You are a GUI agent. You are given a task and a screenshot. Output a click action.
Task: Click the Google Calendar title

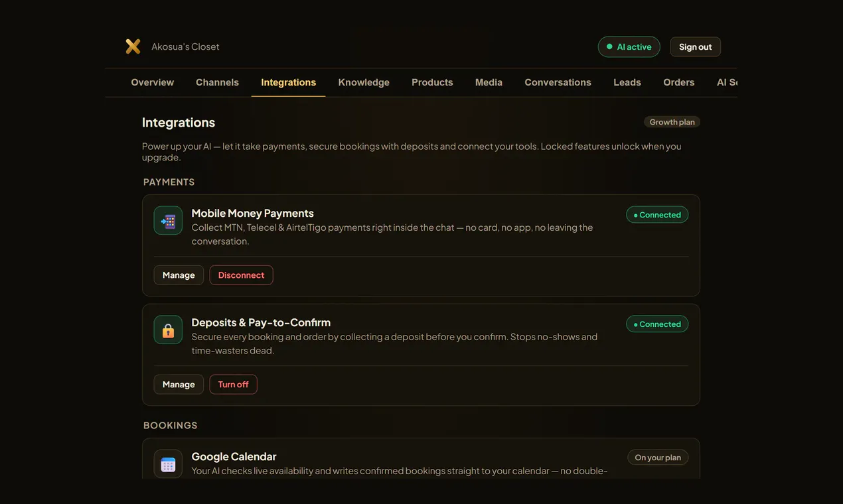(234, 456)
